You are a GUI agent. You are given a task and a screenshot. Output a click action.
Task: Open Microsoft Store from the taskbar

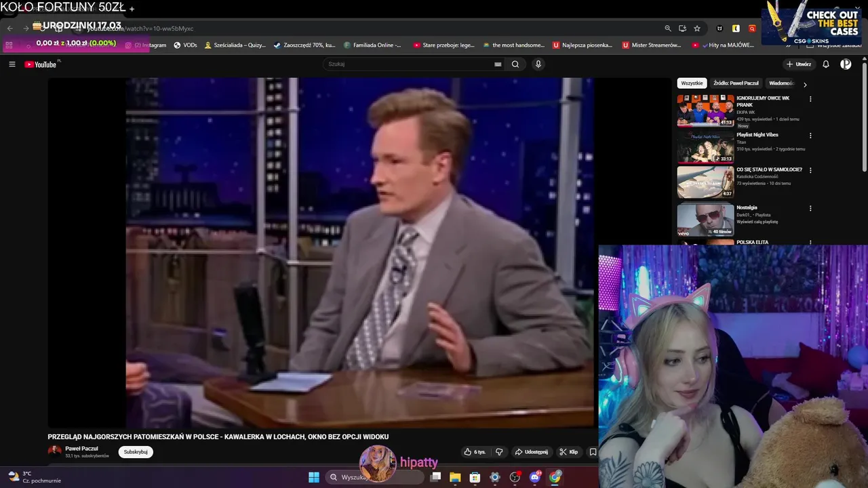point(475,477)
